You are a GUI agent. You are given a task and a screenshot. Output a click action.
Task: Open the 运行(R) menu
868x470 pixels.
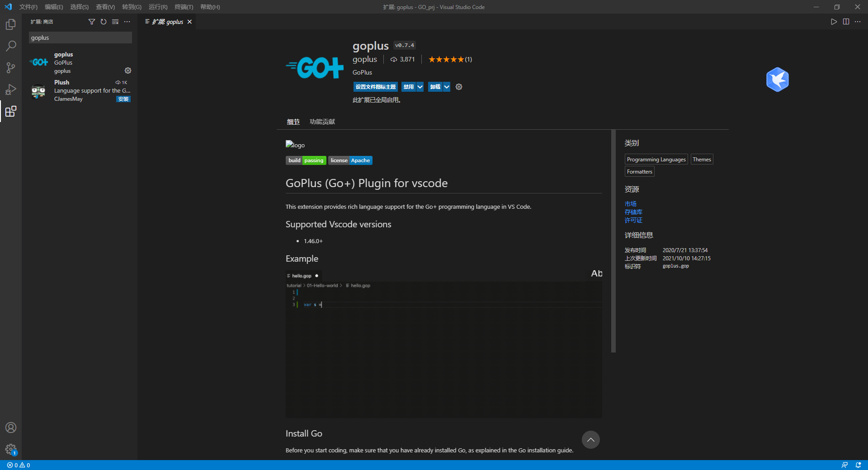[x=158, y=7]
